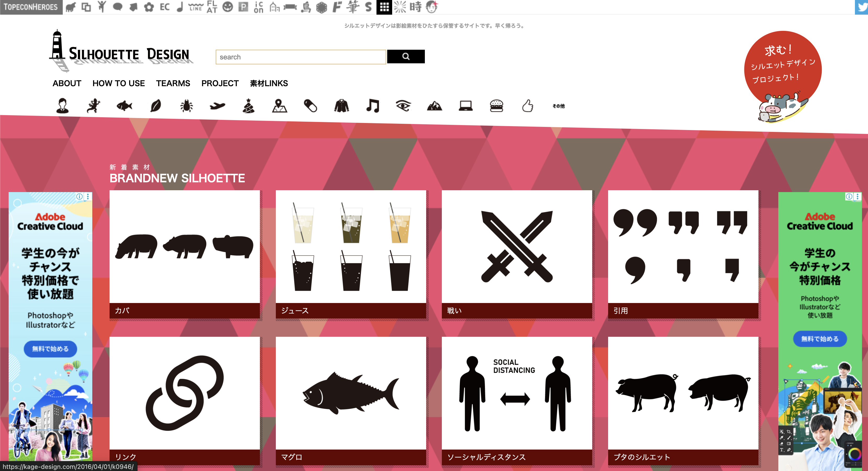This screenshot has width=868, height=471.
Task: Open the airplane category icon
Action: (217, 106)
